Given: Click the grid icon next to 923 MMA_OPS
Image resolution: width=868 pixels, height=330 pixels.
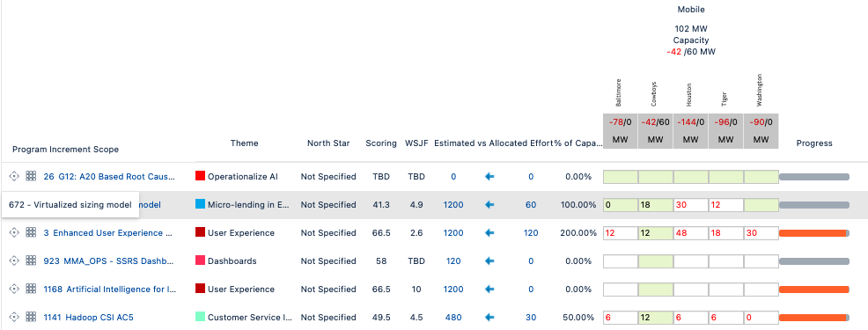Looking at the screenshot, I should pyautogui.click(x=31, y=260).
